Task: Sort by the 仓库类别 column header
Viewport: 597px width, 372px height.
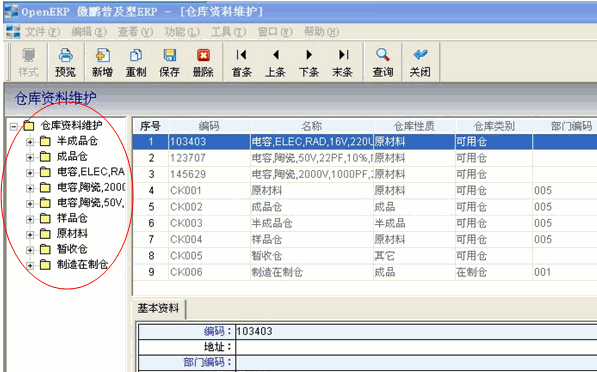Action: click(x=494, y=126)
